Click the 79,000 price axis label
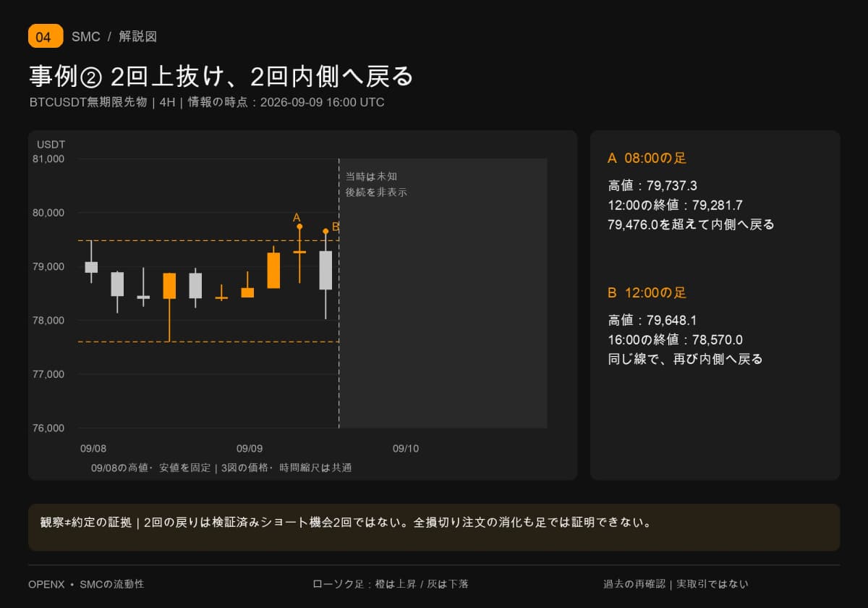The width and height of the screenshot is (868, 608). point(49,266)
